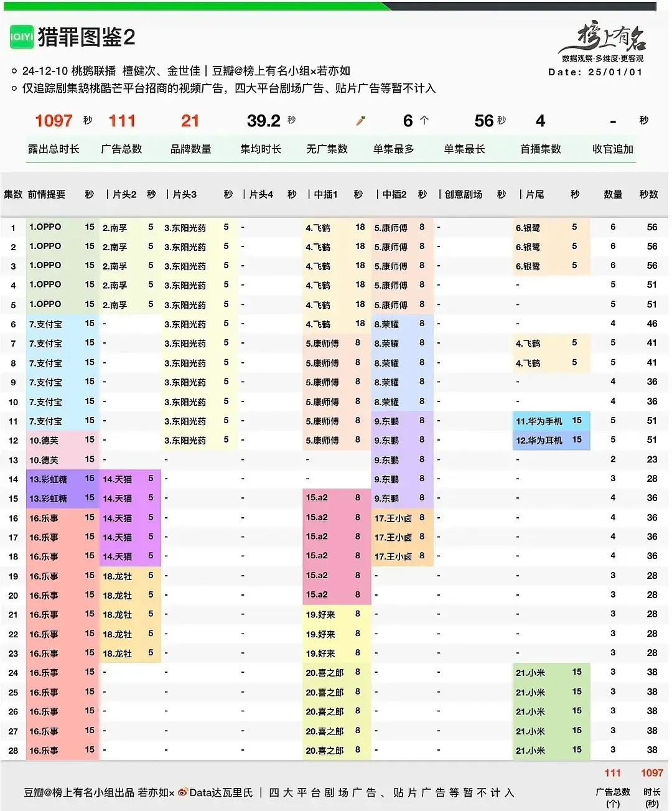Click the 秒数 column header
Screen dimensions: 672x811
649,195
